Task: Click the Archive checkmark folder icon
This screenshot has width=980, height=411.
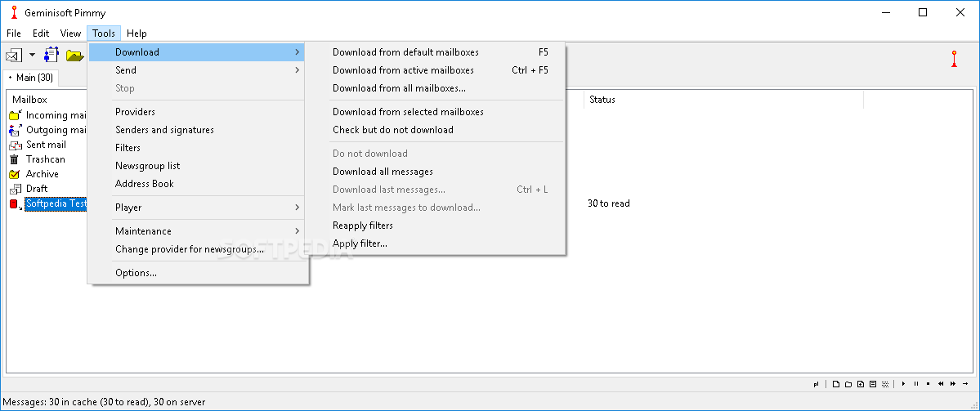Action: 15,174
